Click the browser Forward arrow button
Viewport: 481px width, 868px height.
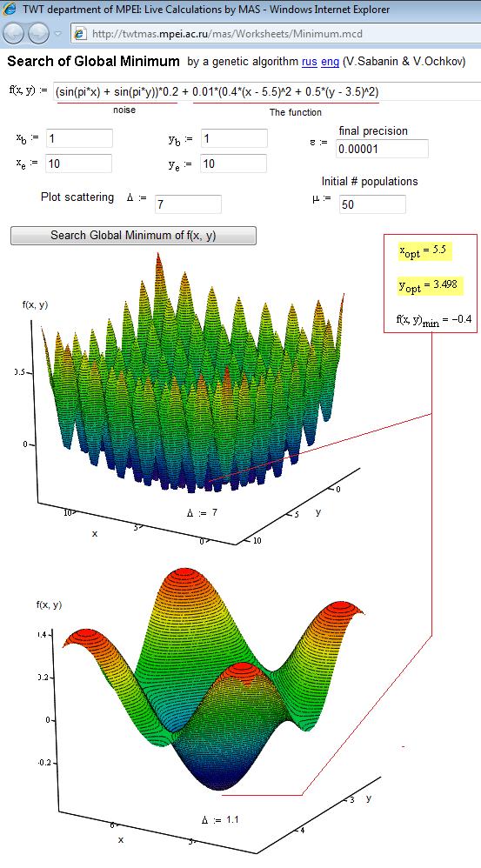tap(38, 34)
